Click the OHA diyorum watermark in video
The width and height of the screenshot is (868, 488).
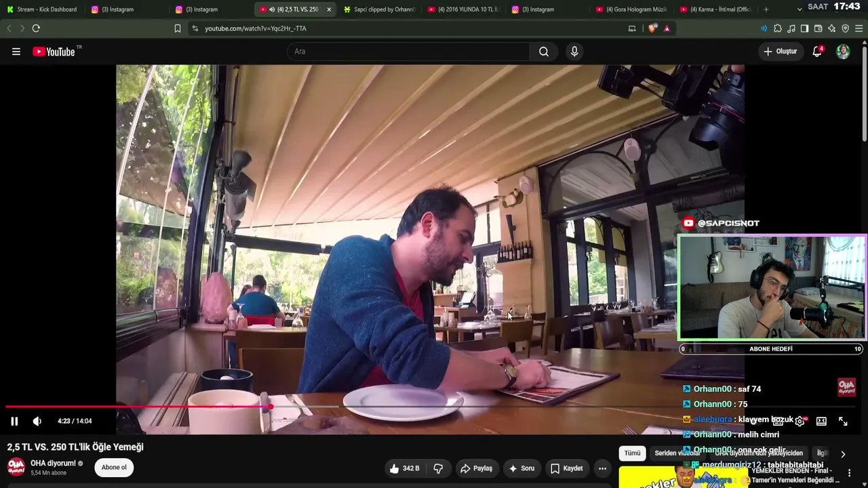(x=847, y=387)
